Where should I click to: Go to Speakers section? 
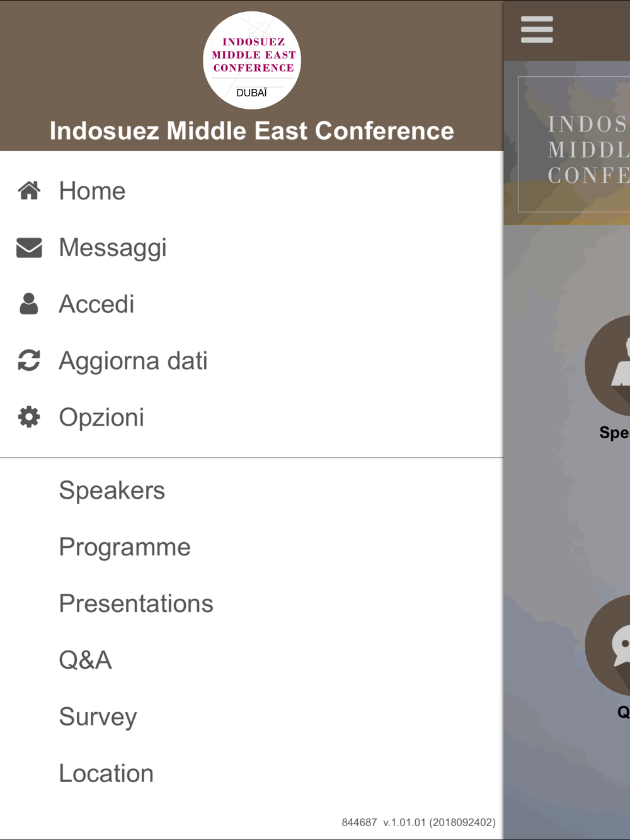(x=251, y=491)
